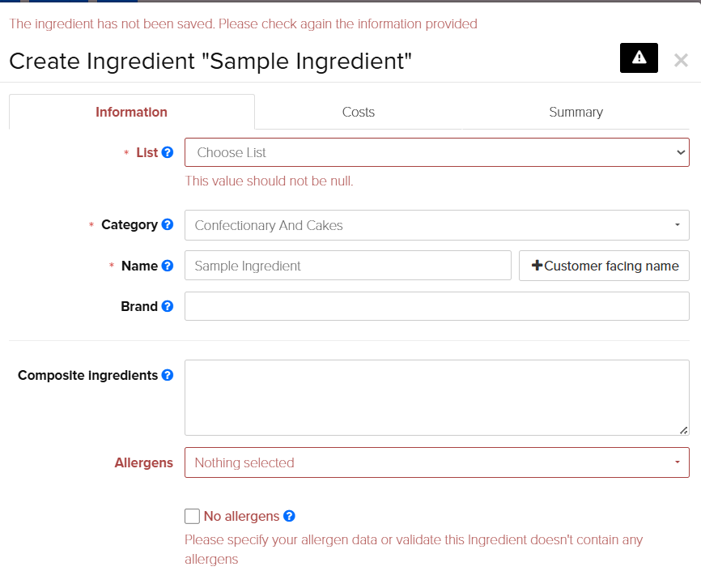The height and width of the screenshot is (588, 701).
Task: Click the Customer facing name button
Action: click(x=604, y=265)
